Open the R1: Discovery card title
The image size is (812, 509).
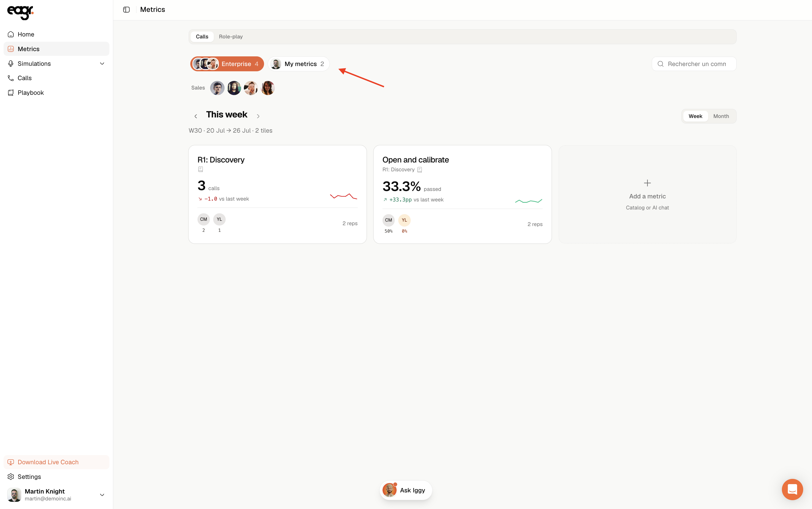click(221, 160)
